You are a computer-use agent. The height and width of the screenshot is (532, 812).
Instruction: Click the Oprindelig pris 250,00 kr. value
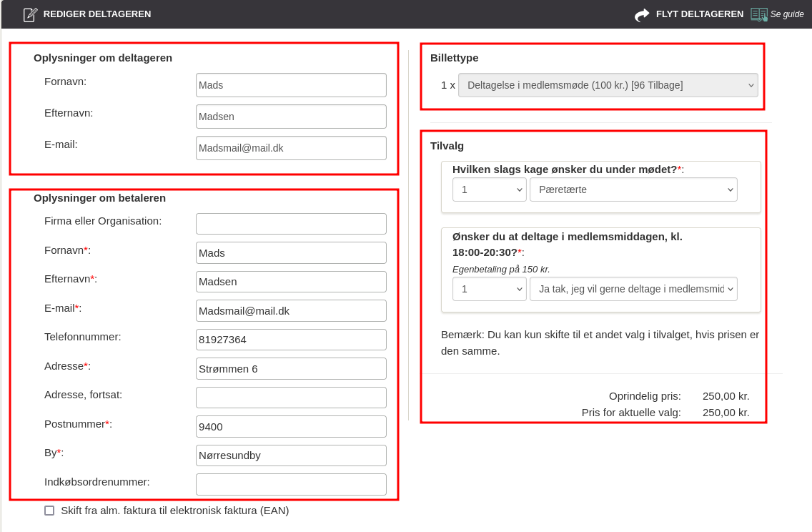(x=726, y=396)
